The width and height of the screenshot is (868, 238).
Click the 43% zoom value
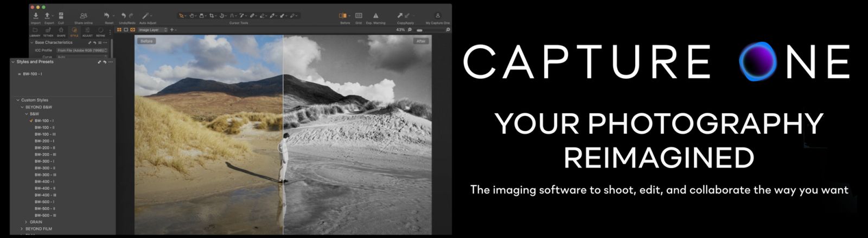tap(400, 30)
